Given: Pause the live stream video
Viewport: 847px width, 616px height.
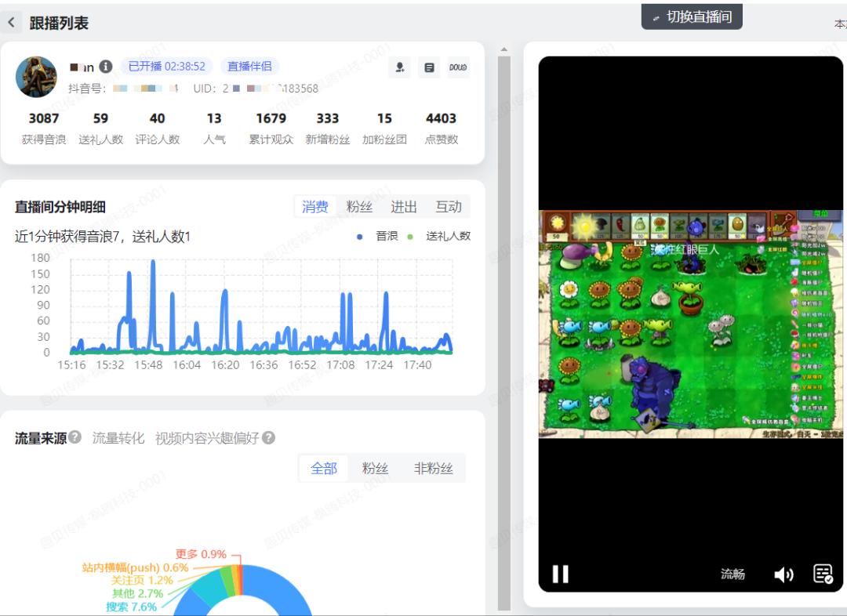Looking at the screenshot, I should click(560, 574).
